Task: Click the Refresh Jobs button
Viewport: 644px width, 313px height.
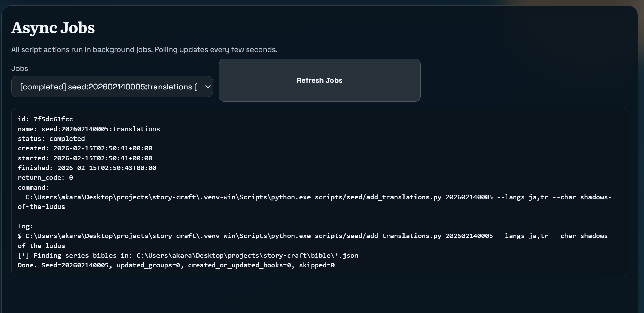Action: (x=319, y=80)
